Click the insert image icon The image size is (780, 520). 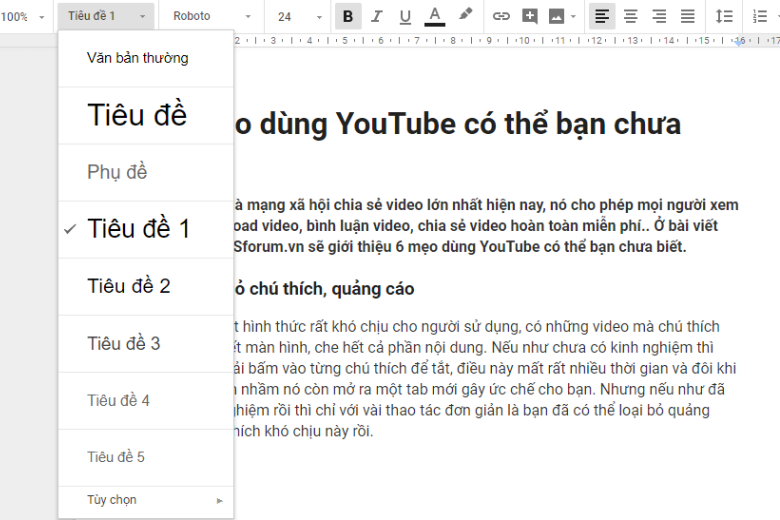[556, 16]
